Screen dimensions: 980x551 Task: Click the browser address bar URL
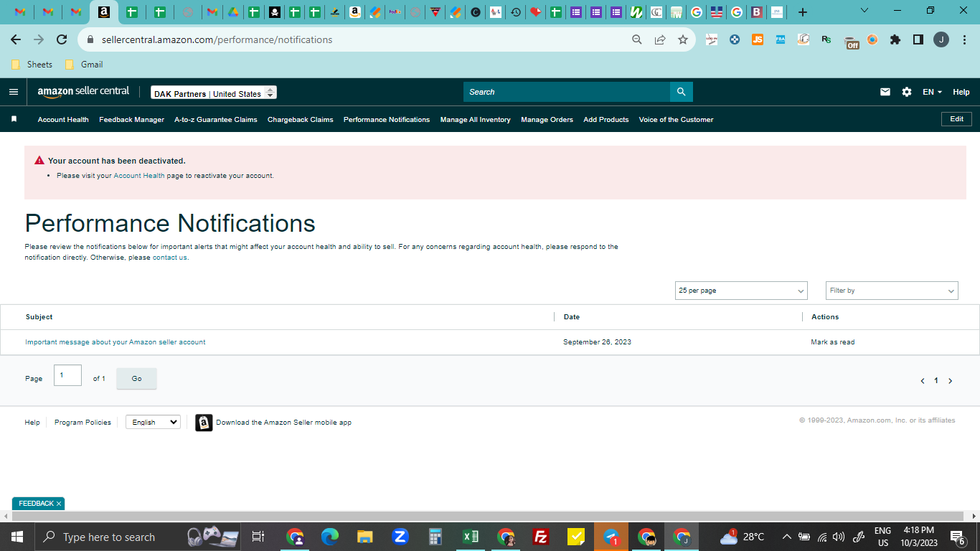[x=217, y=39]
